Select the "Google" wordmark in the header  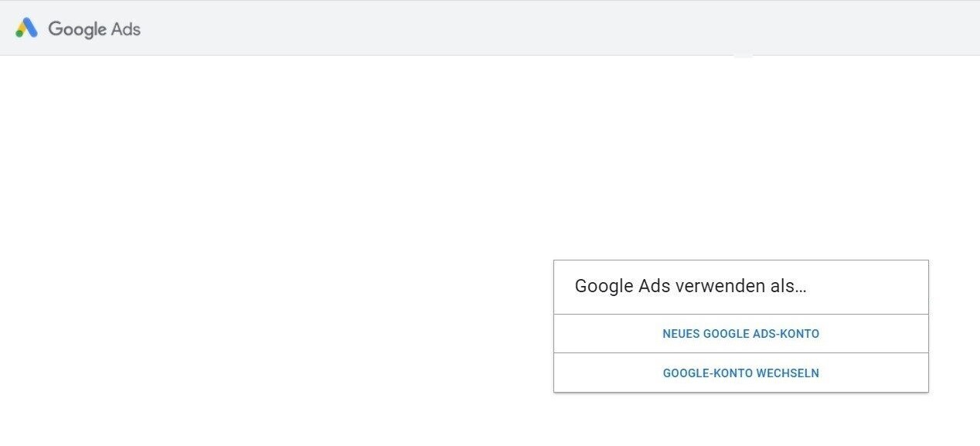pos(77,29)
